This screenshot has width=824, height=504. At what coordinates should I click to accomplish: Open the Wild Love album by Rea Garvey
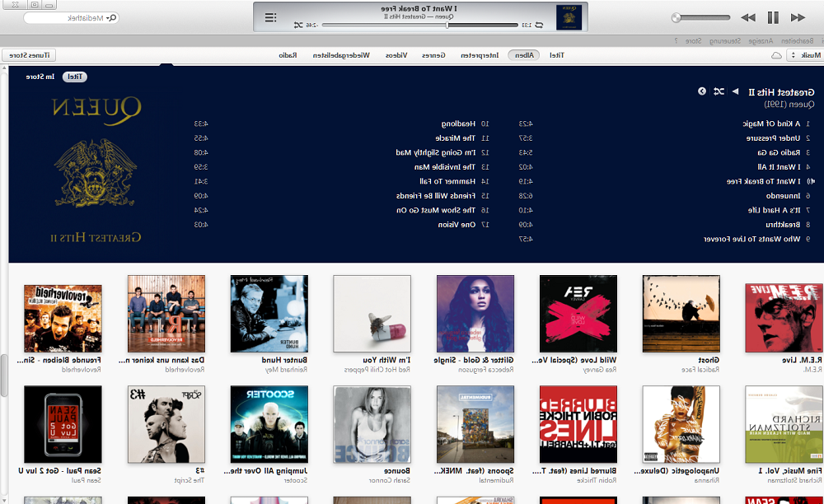pos(578,314)
